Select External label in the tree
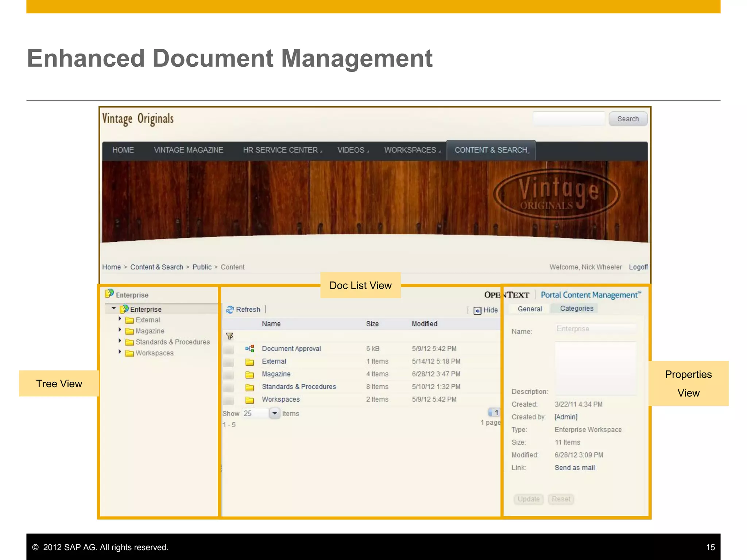Screen dimensions: 747x560 pos(148,320)
